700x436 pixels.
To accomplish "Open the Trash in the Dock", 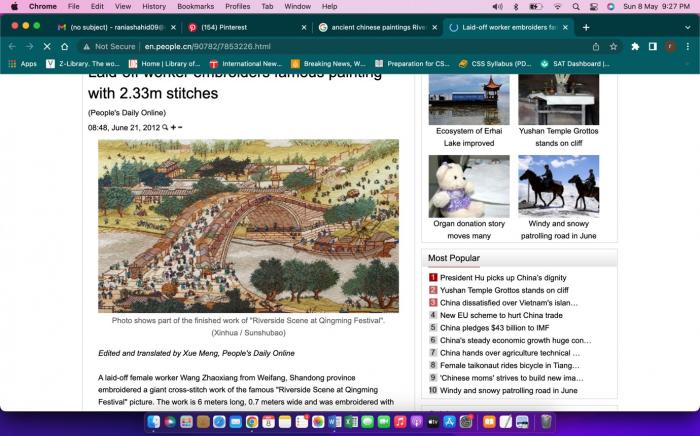I will [x=546, y=421].
